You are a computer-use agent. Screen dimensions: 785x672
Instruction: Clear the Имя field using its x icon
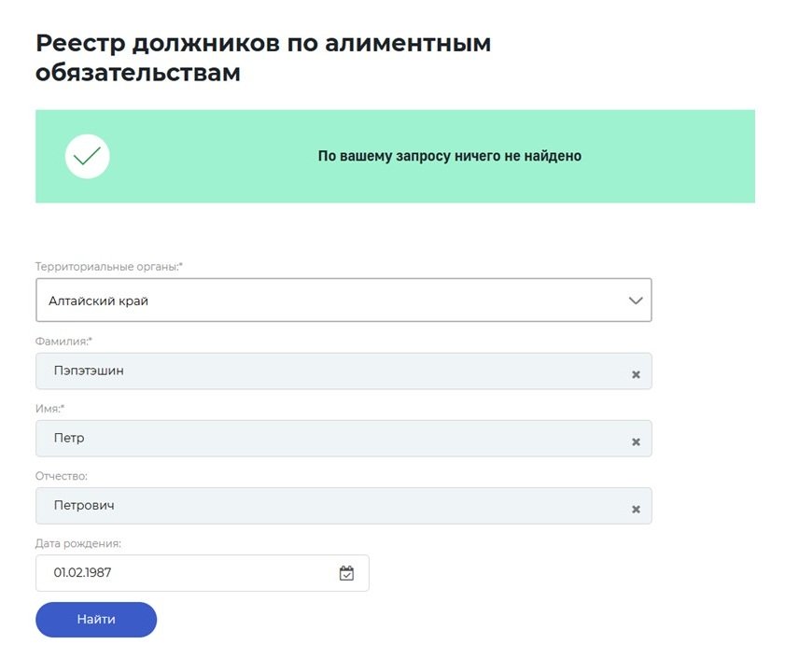point(636,440)
